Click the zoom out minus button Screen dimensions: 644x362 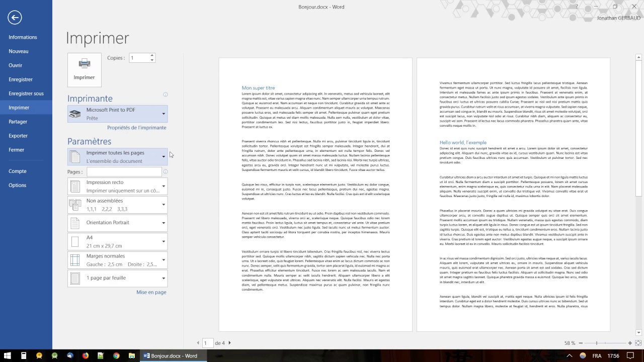[581, 343]
